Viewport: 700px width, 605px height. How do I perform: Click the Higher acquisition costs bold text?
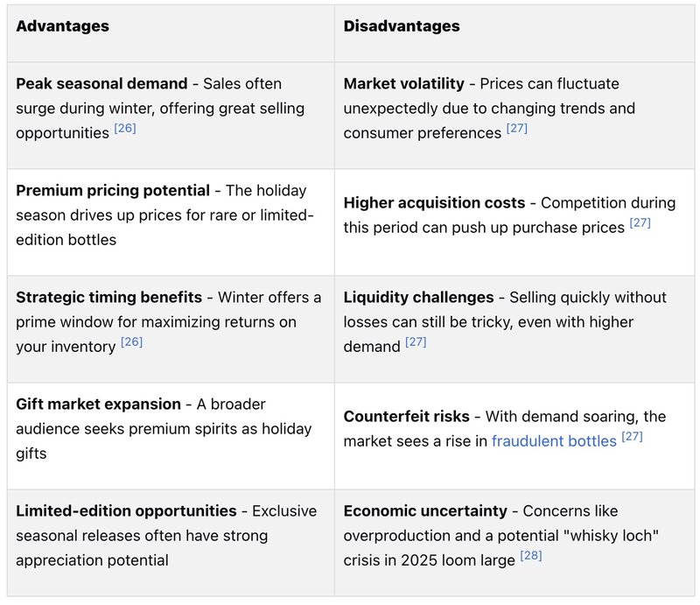click(434, 202)
